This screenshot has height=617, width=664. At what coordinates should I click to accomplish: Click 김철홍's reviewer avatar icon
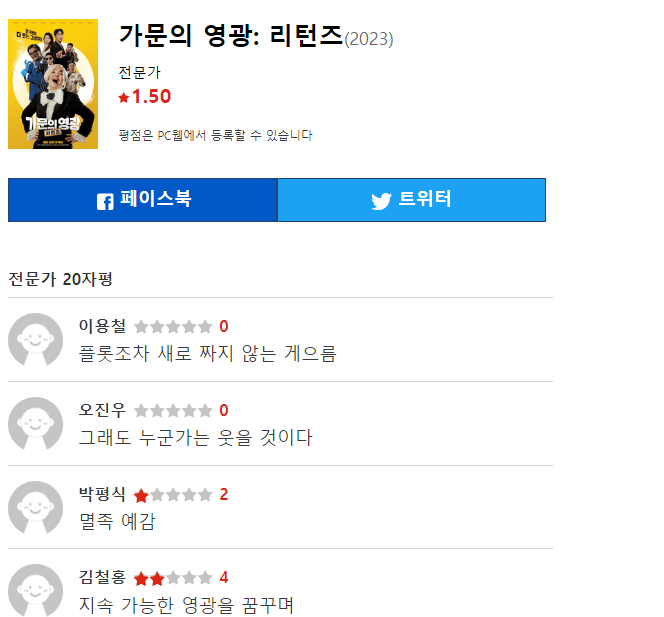tap(36, 591)
